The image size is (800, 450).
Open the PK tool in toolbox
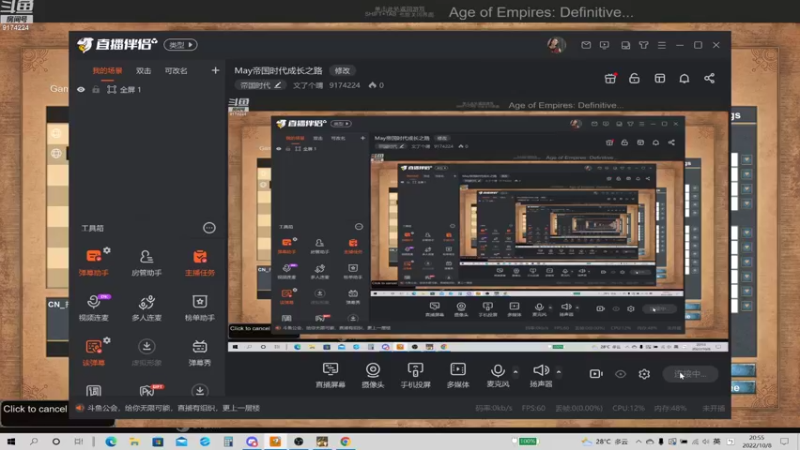coord(148,391)
